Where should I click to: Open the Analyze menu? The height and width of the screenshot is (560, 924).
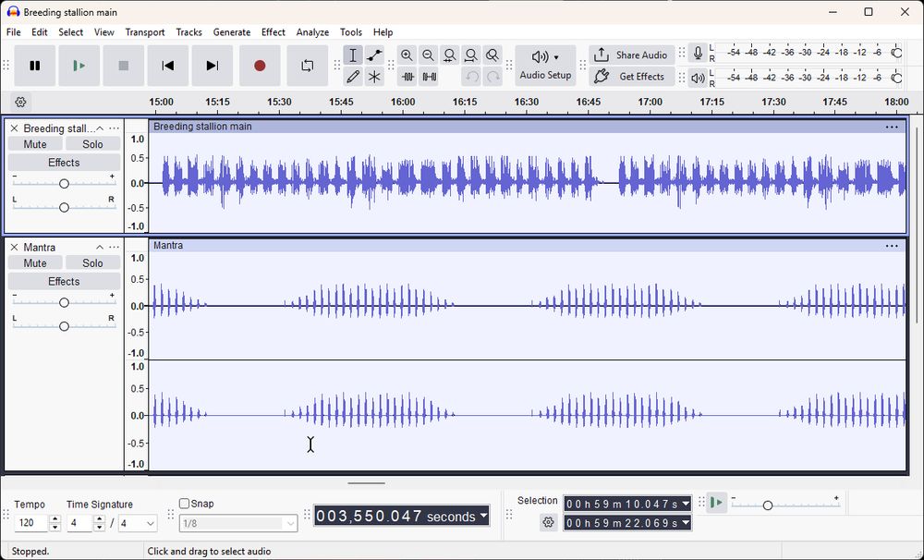(x=312, y=32)
